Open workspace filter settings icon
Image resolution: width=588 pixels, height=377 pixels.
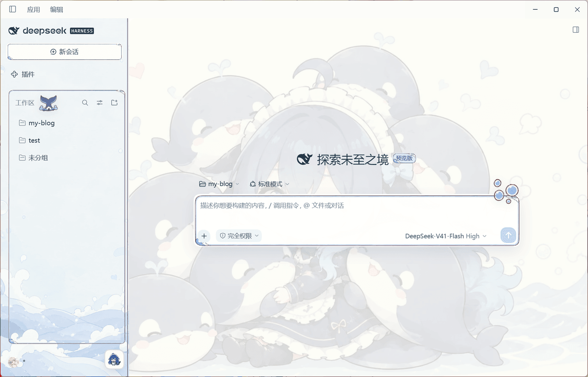[100, 103]
